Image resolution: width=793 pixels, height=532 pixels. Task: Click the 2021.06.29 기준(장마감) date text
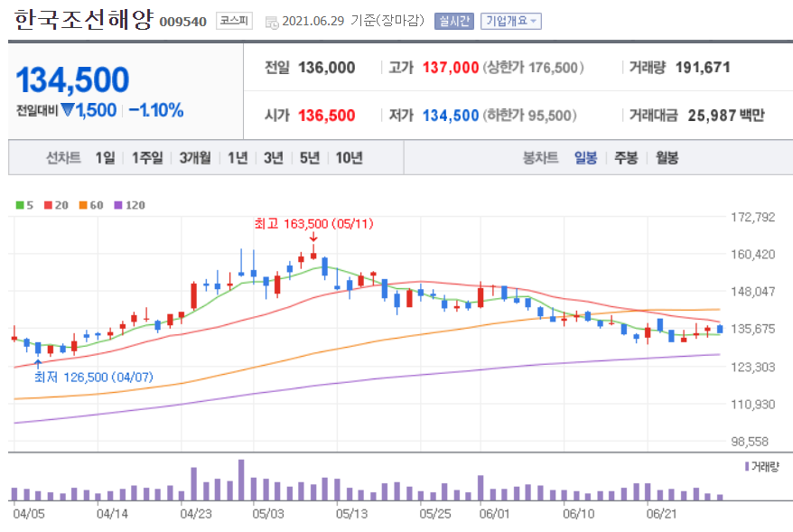pos(353,21)
